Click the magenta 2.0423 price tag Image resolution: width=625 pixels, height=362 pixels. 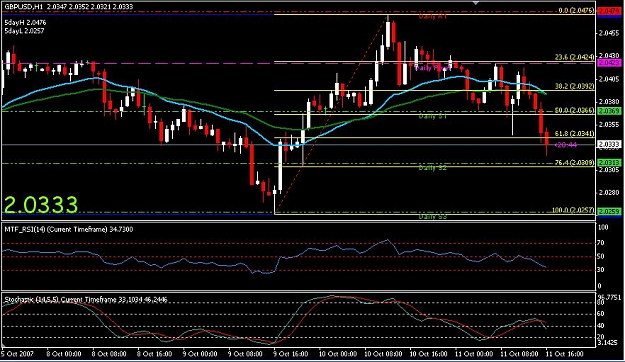tap(609, 63)
